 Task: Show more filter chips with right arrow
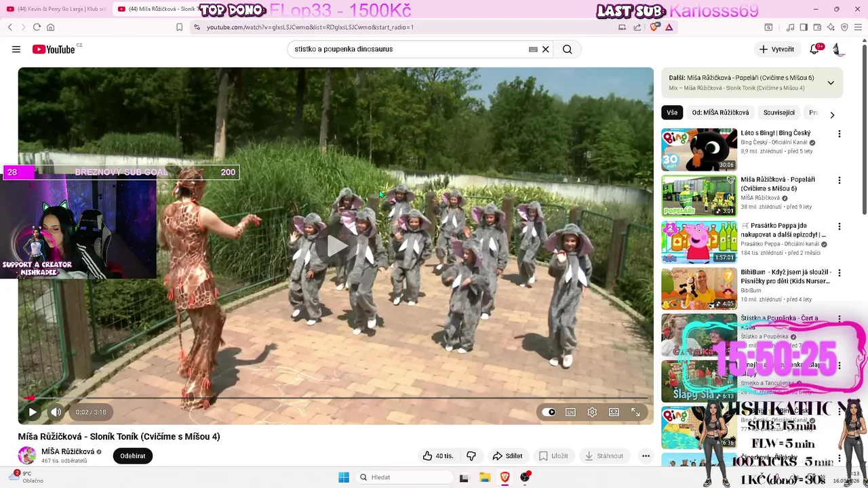pyautogui.click(x=832, y=115)
